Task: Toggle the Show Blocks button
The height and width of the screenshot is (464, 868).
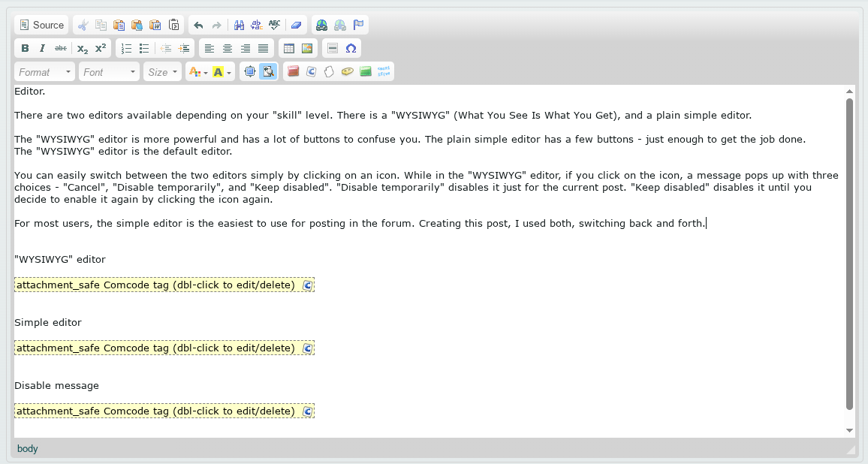Action: pyautogui.click(x=268, y=72)
